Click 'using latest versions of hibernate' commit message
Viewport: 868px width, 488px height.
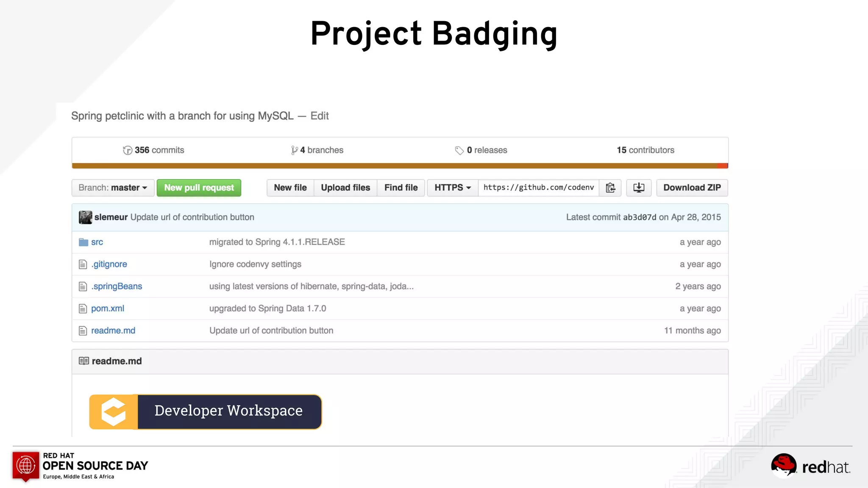coord(312,286)
